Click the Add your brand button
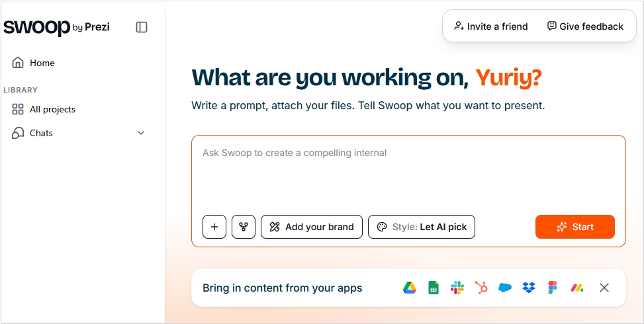Screen dimensions: 644x324 pyautogui.click(x=312, y=227)
